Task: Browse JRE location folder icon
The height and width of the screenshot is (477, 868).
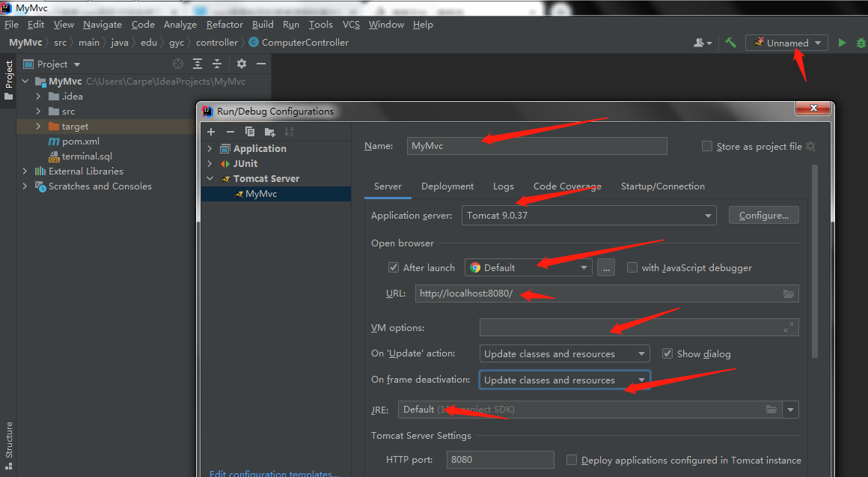Action: pos(771,410)
